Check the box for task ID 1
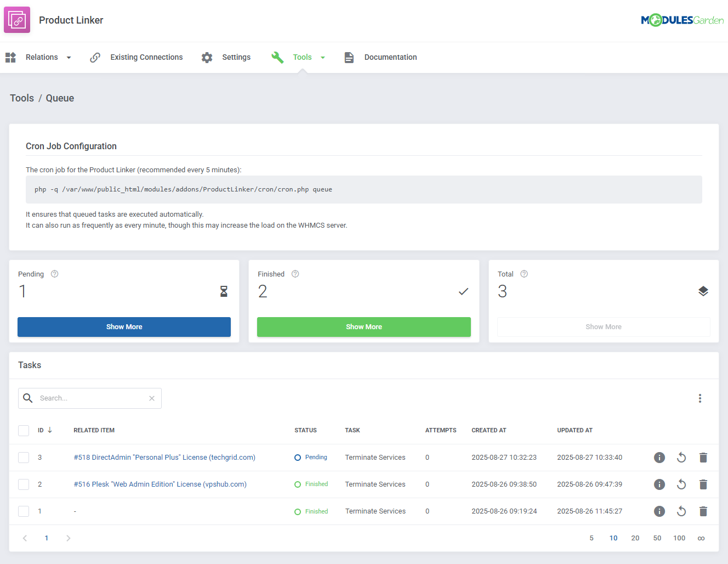The image size is (728, 564). tap(24, 511)
